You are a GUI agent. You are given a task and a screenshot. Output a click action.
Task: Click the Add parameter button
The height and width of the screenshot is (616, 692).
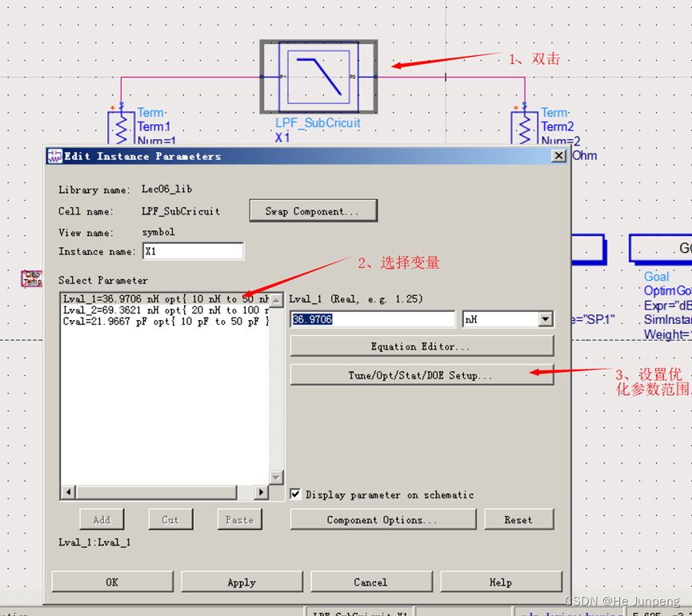pos(102,519)
